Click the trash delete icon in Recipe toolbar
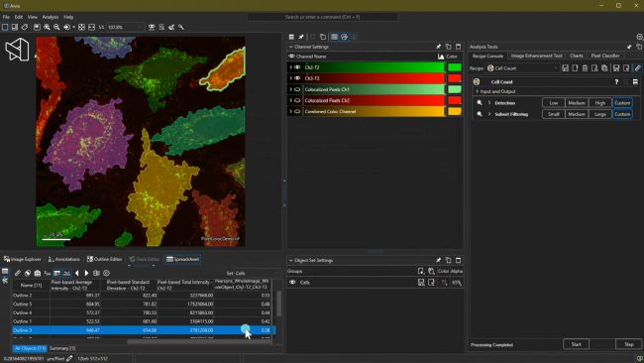The width and height of the screenshot is (644, 363). [585, 68]
